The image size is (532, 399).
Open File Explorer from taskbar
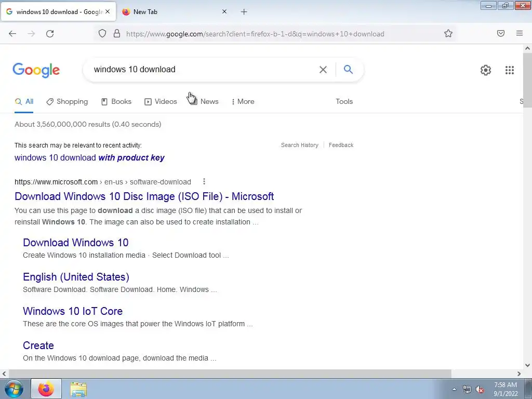point(78,389)
